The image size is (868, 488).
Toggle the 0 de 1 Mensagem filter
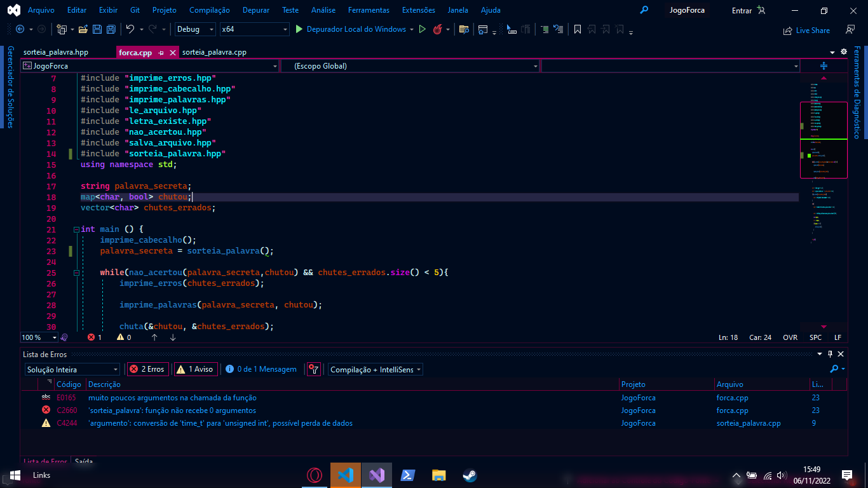click(x=261, y=369)
